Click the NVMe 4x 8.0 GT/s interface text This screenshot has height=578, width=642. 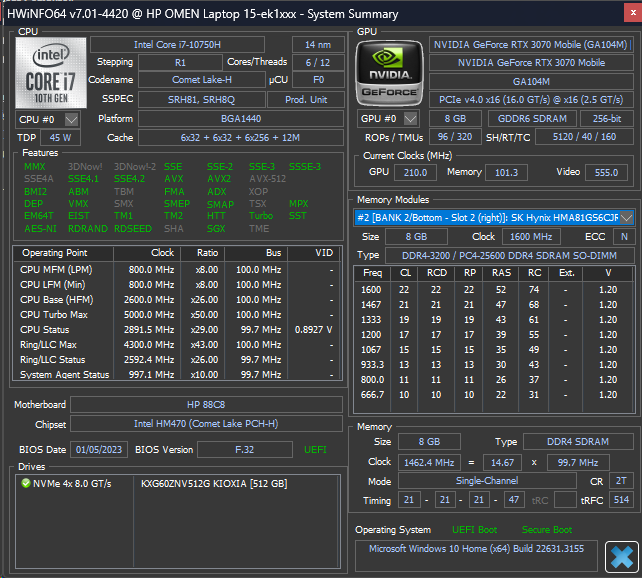(72, 483)
